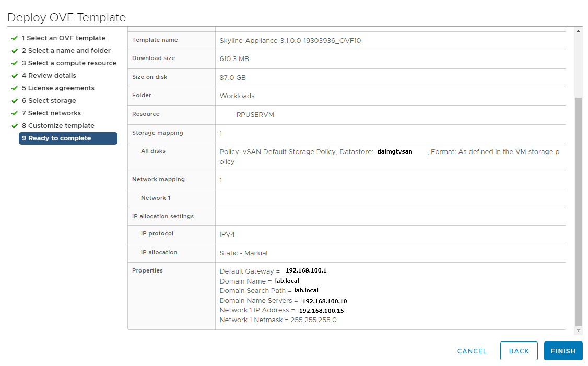Image resolution: width=588 pixels, height=366 pixels.
Task: Click the Skyline-Appliance template name value
Action: coord(290,41)
